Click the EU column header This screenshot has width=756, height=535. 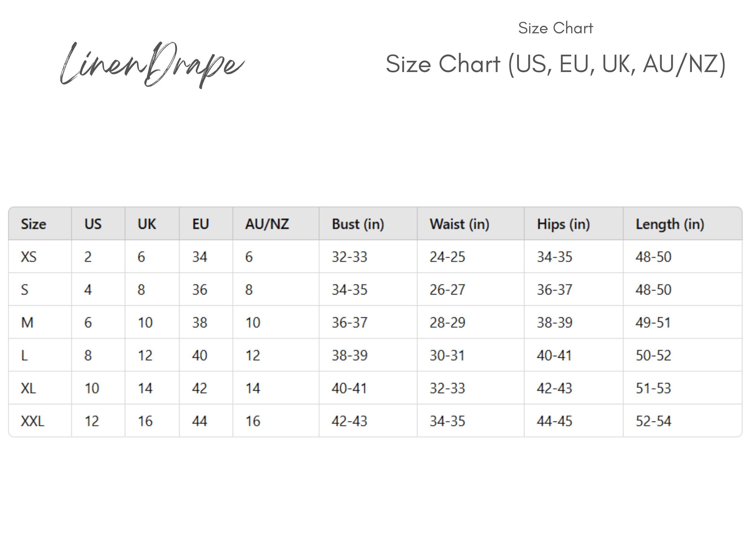[200, 224]
